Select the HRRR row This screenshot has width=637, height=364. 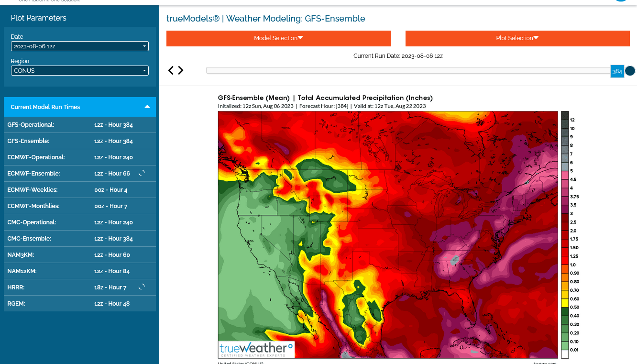[80, 287]
